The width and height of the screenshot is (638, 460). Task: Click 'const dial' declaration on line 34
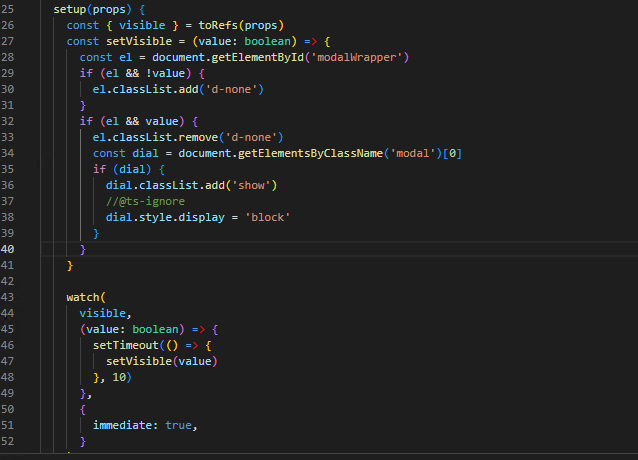pos(126,153)
